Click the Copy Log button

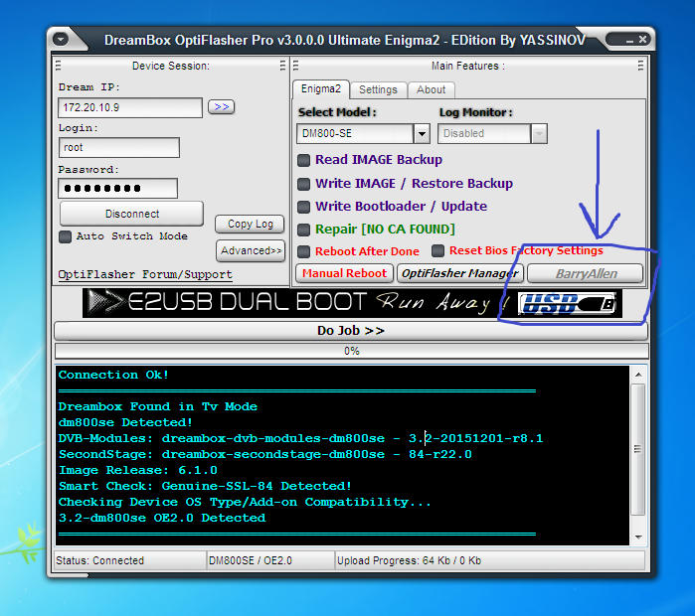[x=250, y=225]
